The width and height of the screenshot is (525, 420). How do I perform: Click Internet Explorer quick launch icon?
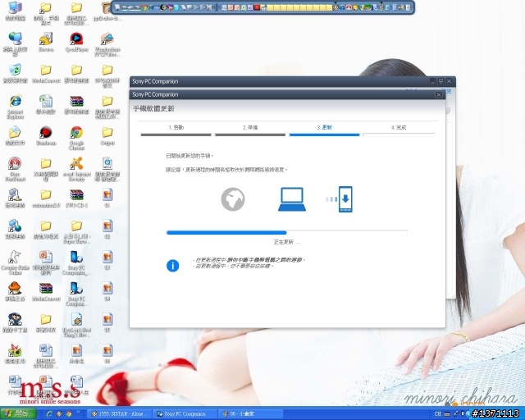click(x=49, y=413)
